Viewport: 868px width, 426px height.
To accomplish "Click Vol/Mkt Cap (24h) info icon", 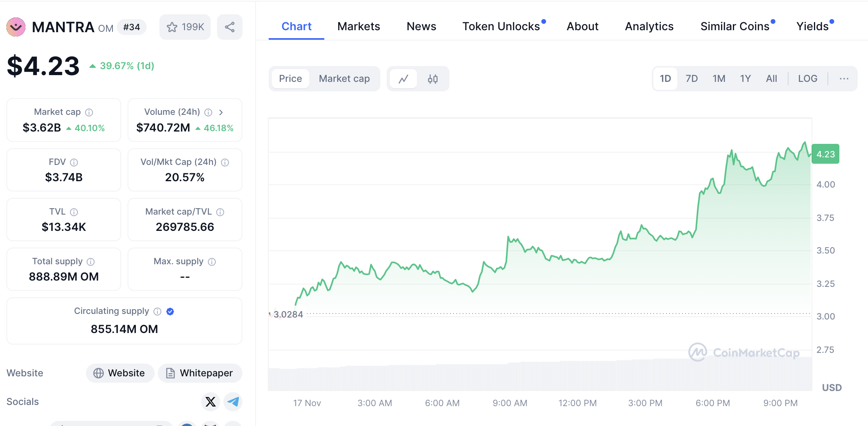I will pos(225,162).
